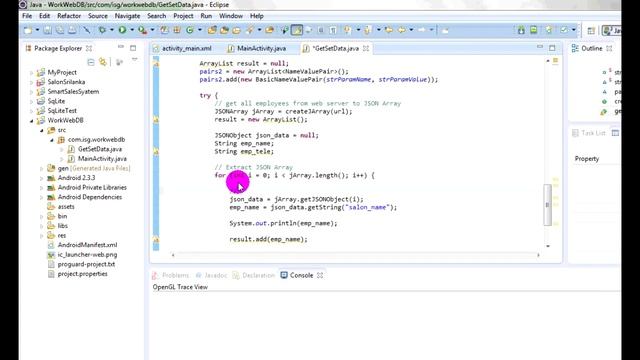
Task: Toggle Mark Occurrences highlighted toolbar icon
Action: click(x=297, y=30)
